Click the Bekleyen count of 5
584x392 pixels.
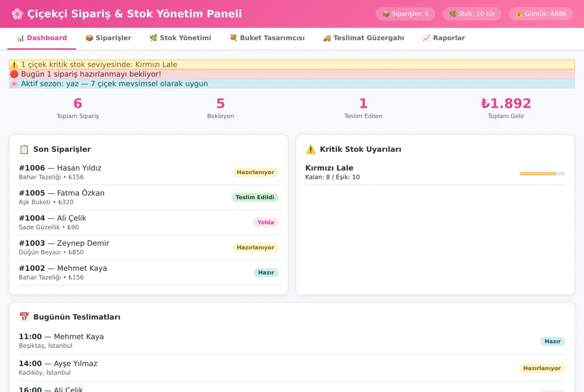pyautogui.click(x=220, y=104)
